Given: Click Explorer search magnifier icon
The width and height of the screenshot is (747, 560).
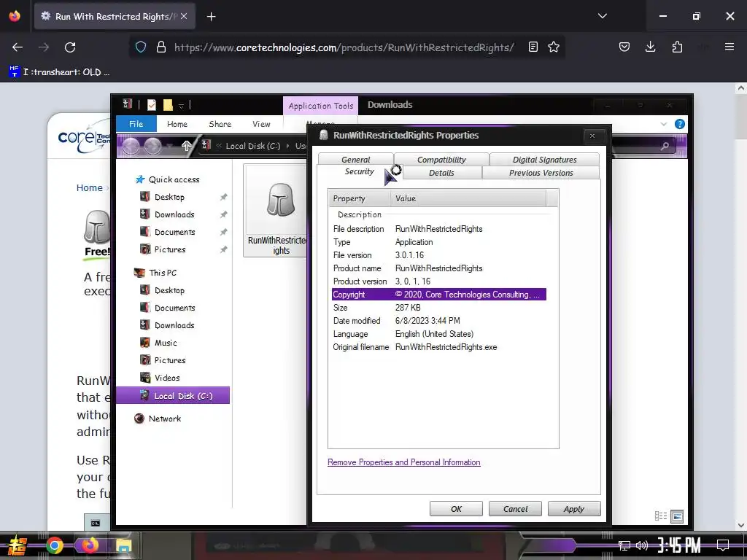Looking at the screenshot, I should point(665,146).
